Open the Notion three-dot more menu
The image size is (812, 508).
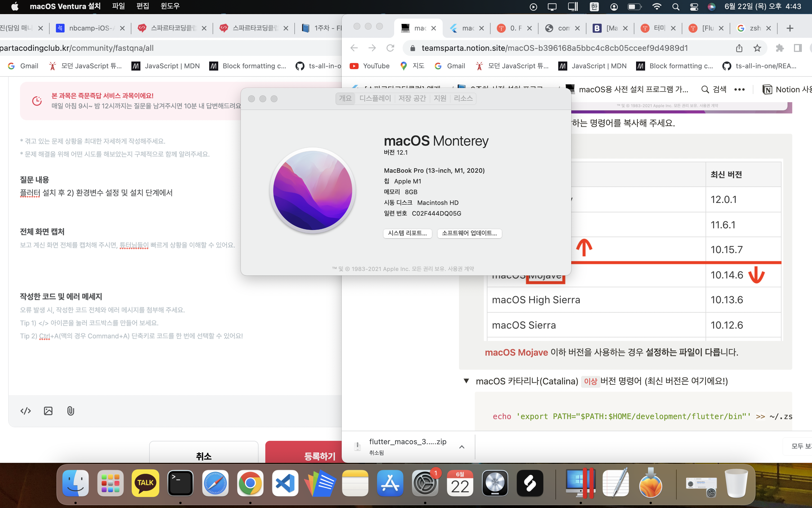739,89
